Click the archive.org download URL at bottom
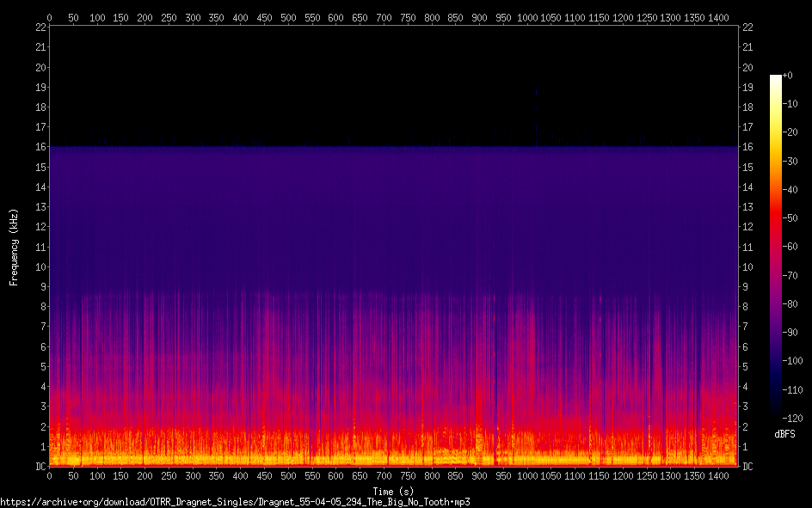 point(235,502)
